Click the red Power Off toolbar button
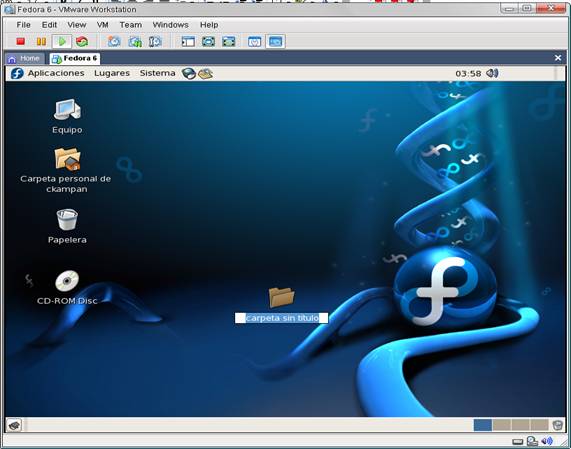The image size is (571, 449). [x=20, y=42]
